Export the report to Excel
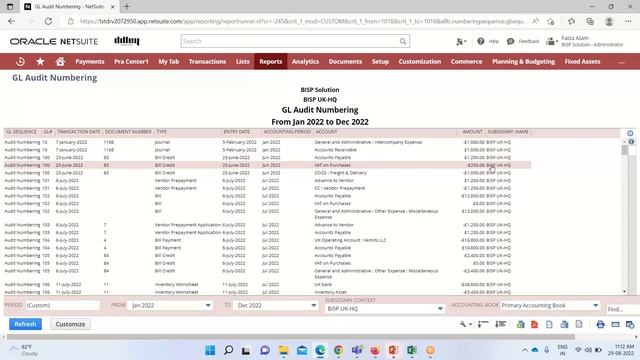Screen dimensions: 640x360 [x=520, y=324]
